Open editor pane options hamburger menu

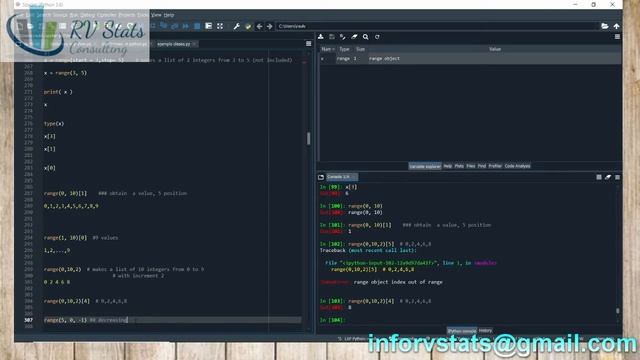pos(309,44)
